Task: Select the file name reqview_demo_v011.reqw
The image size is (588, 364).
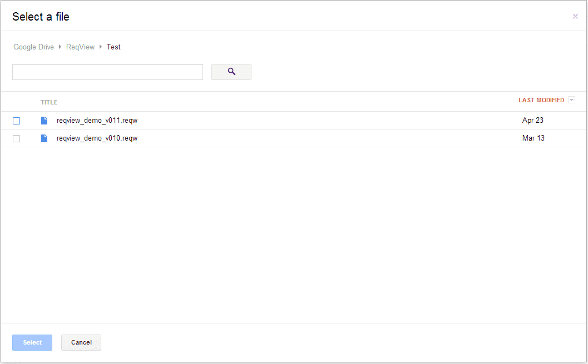Action: pos(97,121)
